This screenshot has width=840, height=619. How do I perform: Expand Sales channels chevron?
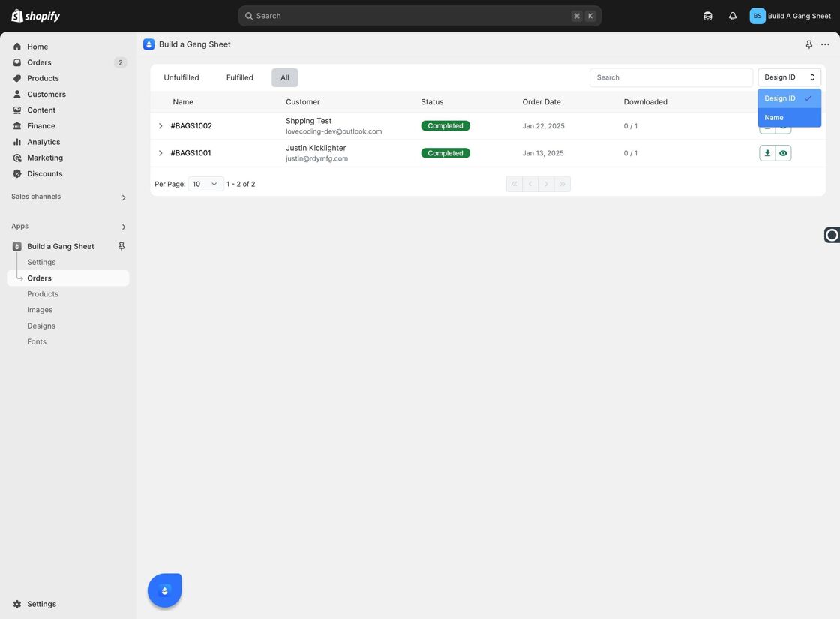pyautogui.click(x=124, y=197)
